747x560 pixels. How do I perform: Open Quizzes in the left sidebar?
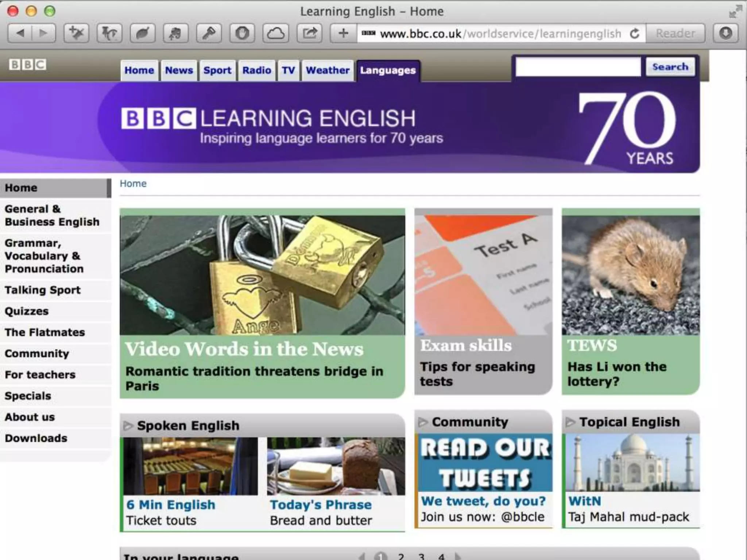click(x=27, y=311)
